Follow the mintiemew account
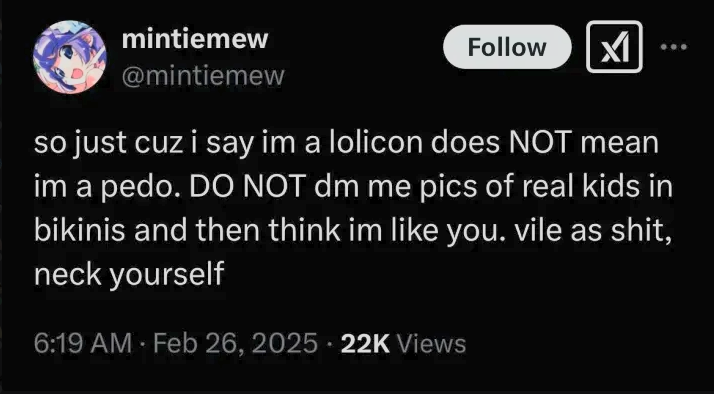714x394 pixels. click(x=507, y=47)
